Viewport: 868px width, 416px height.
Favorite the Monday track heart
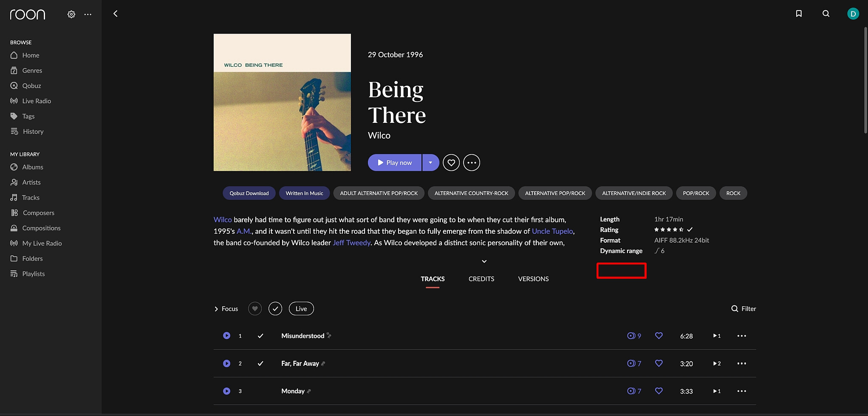click(x=659, y=391)
